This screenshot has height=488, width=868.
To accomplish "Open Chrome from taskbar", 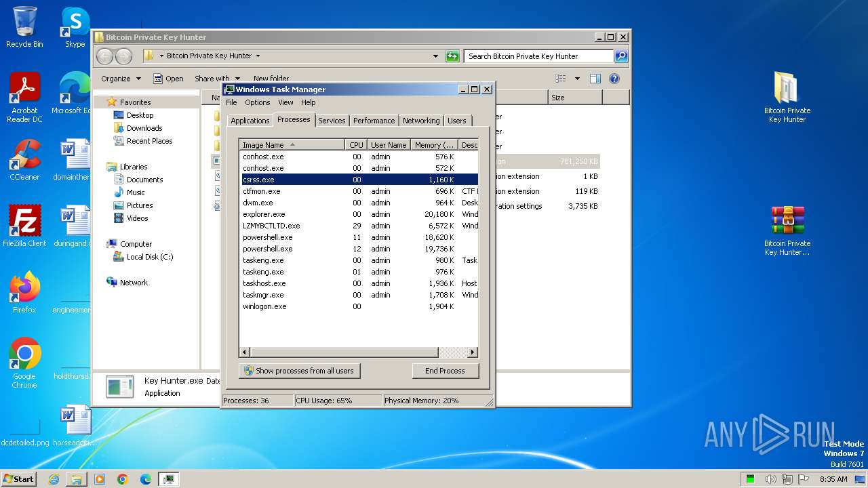I will (x=123, y=479).
